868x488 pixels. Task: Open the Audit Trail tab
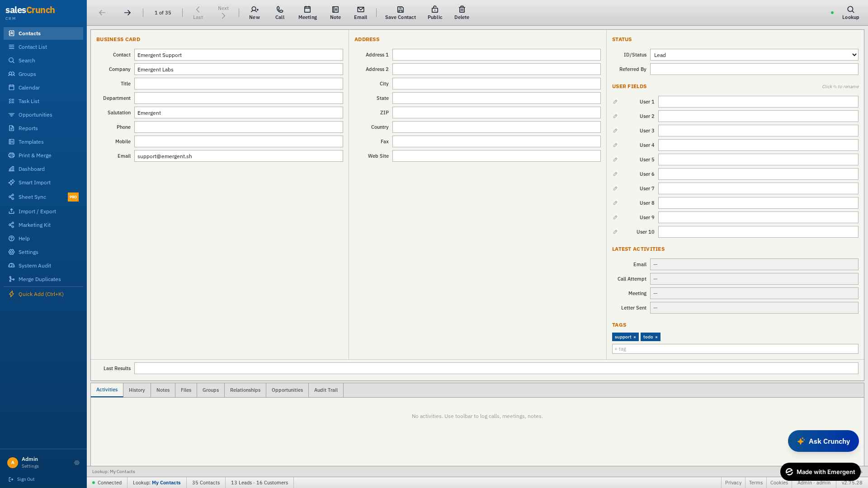coord(326,390)
